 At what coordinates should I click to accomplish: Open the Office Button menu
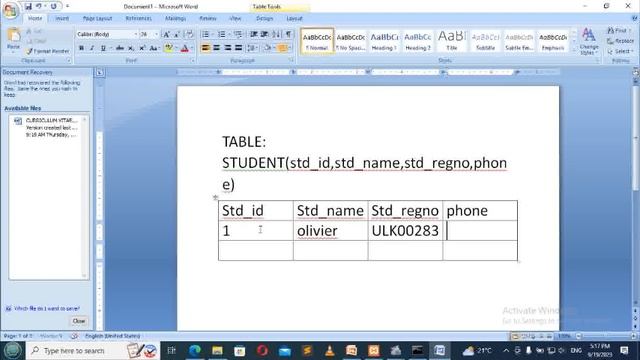[x=10, y=10]
